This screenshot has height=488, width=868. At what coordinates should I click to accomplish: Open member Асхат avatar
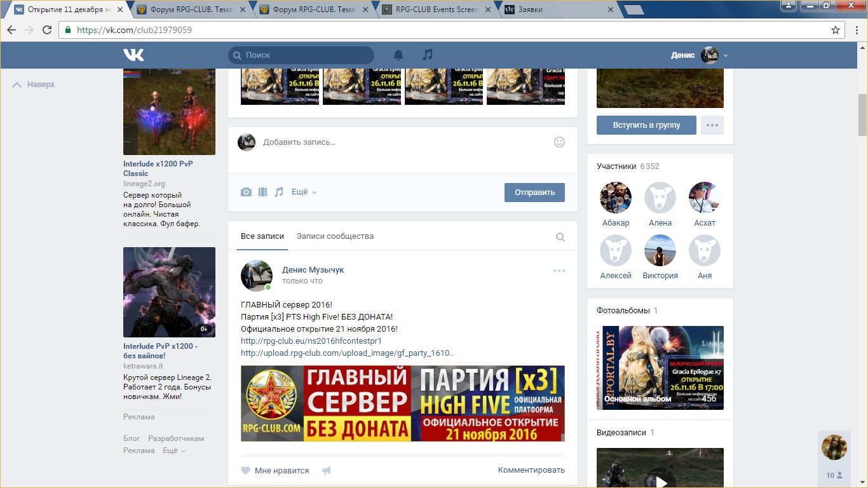[x=705, y=198]
